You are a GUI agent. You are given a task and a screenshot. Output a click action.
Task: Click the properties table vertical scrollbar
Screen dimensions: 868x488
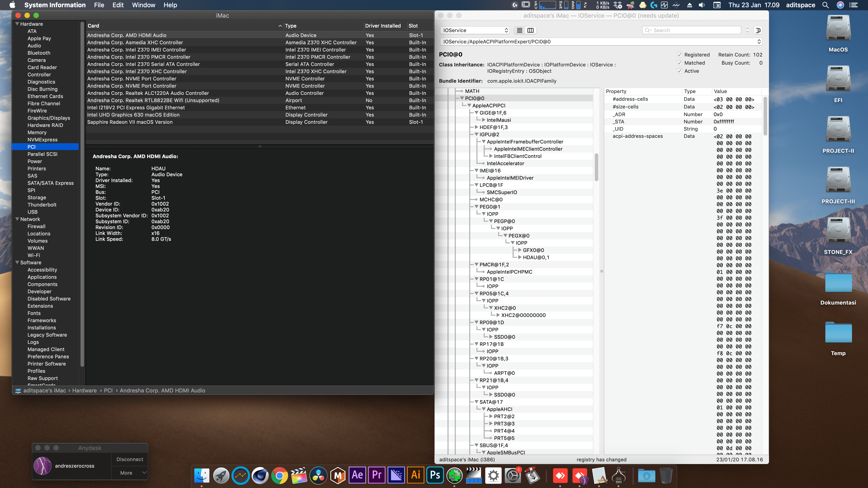point(765,116)
